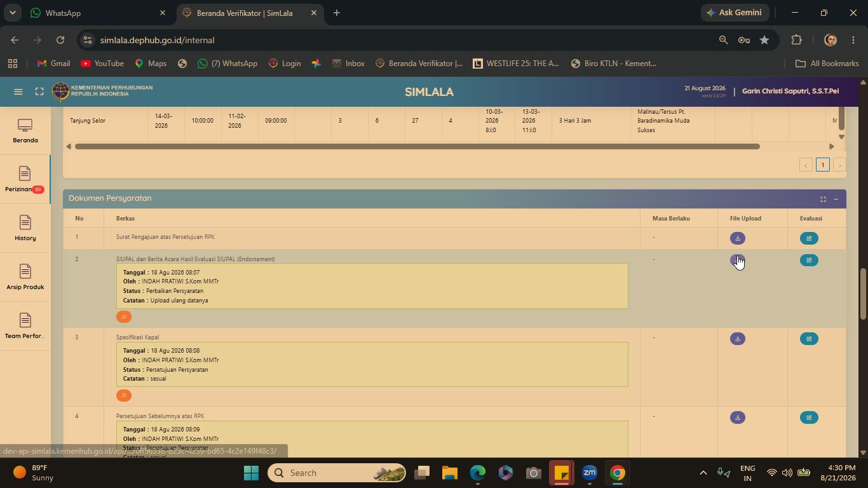
Task: Open Biro KTLN bookmark link
Action: point(613,64)
